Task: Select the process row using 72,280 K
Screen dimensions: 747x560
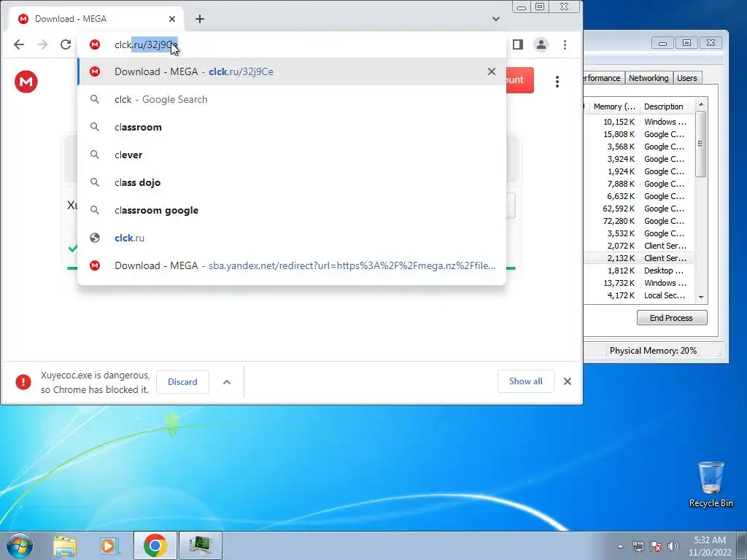Action: (x=639, y=221)
